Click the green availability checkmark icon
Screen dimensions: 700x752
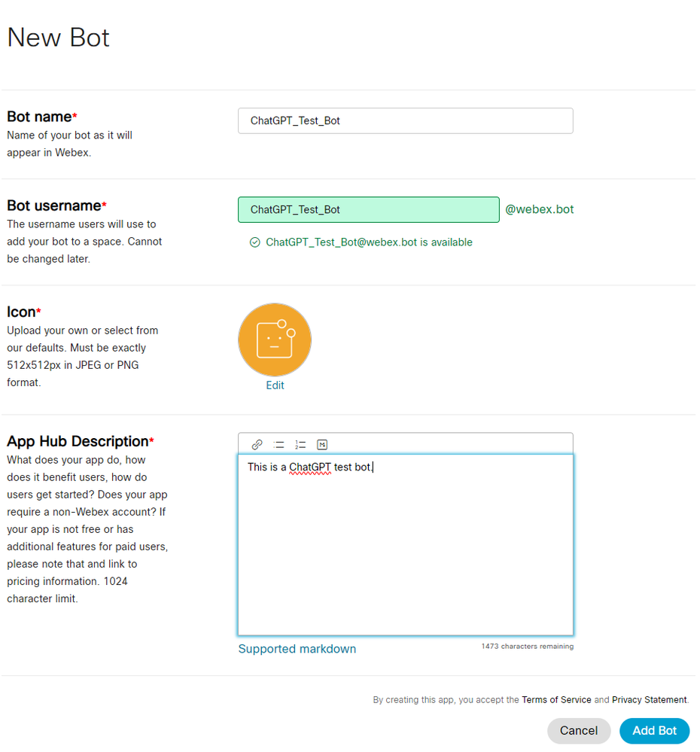(x=255, y=242)
